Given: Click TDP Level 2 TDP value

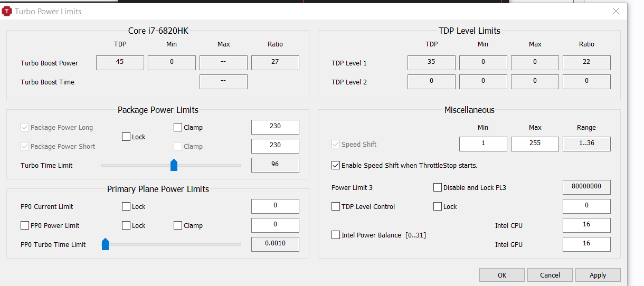Looking at the screenshot, I should click(x=431, y=81).
